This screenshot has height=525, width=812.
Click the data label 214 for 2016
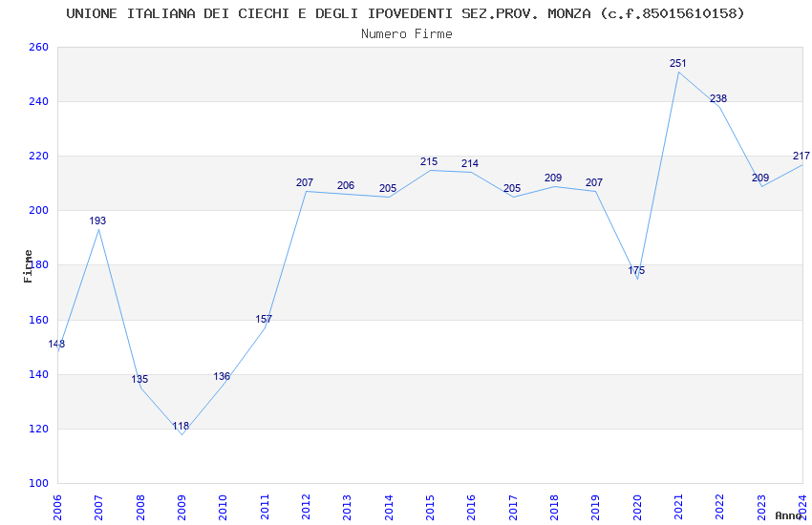tap(470, 163)
